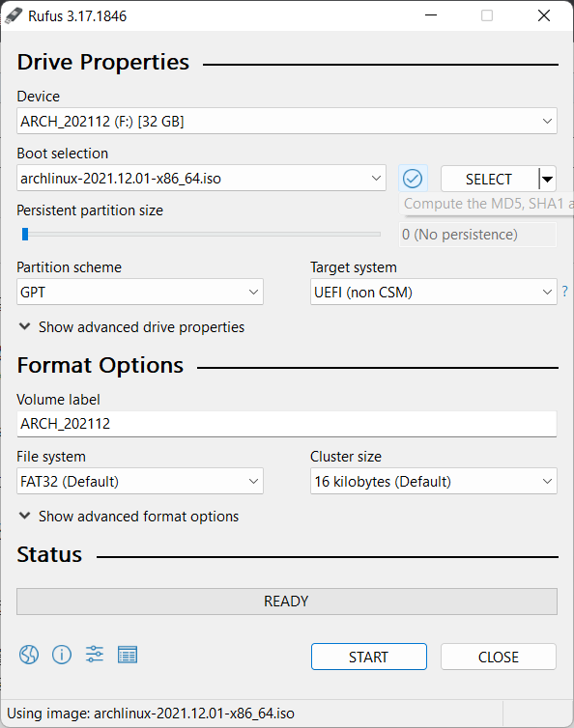Image resolution: width=574 pixels, height=728 pixels.
Task: Open the Device dropdown list
Action: [x=287, y=122]
